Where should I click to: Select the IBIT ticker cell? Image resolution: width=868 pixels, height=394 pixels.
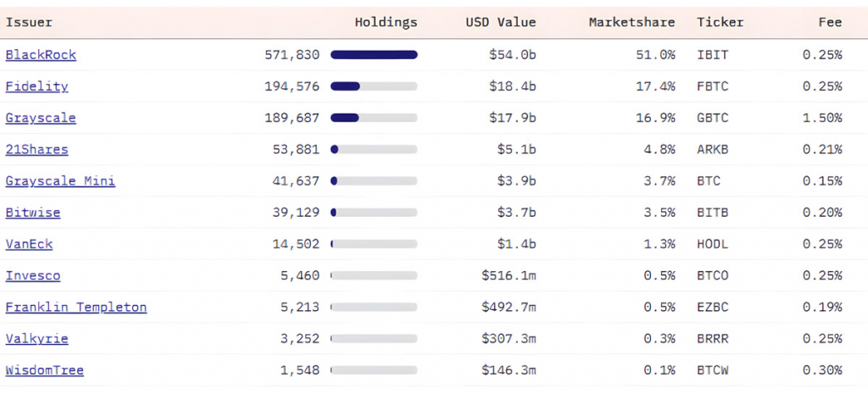712,55
